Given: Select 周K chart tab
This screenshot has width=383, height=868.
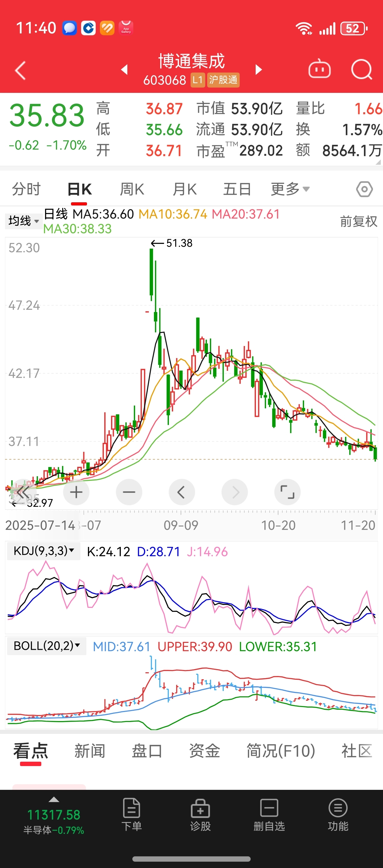Looking at the screenshot, I should [132, 189].
